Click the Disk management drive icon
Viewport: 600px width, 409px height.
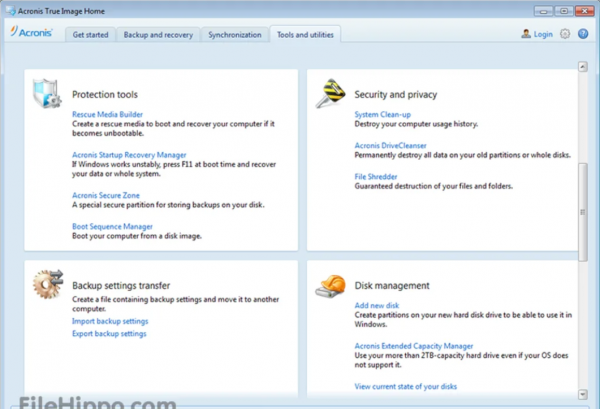point(329,284)
